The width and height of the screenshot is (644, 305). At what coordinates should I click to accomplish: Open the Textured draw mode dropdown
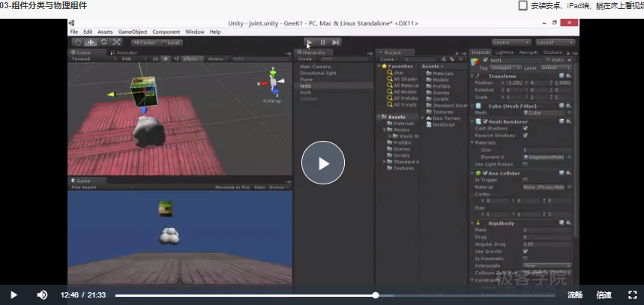click(94, 58)
